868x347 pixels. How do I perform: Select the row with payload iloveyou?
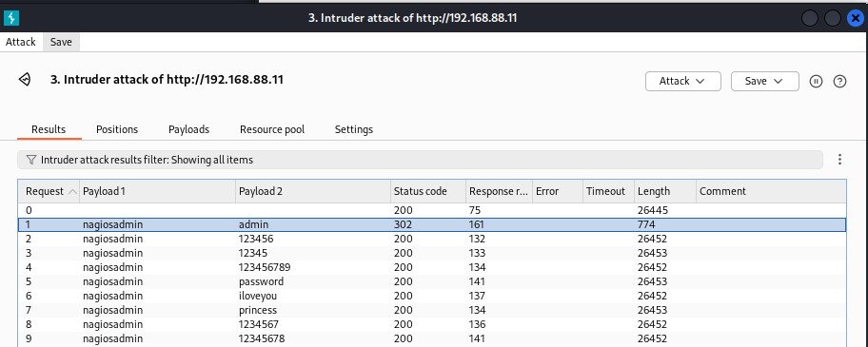[432, 296]
